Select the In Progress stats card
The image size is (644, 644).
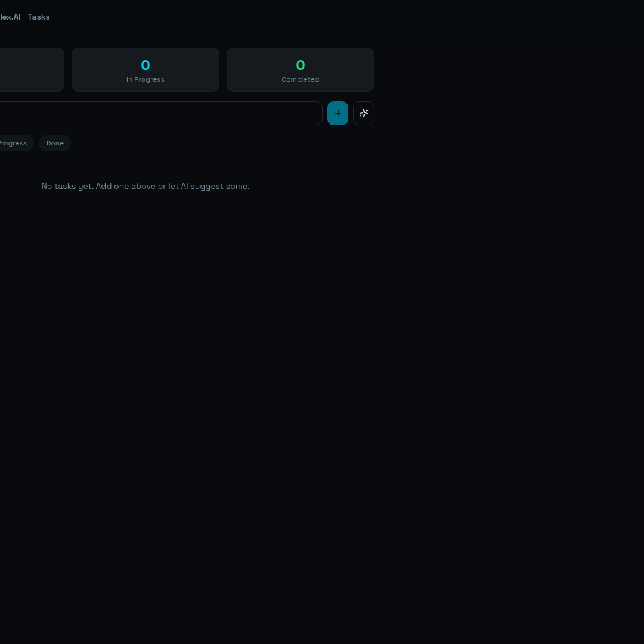point(145,70)
